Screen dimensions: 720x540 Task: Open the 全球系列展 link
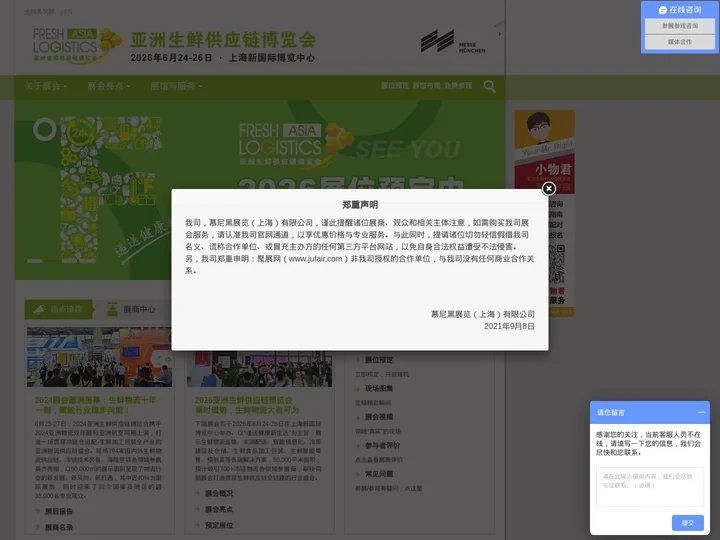(x=39, y=12)
